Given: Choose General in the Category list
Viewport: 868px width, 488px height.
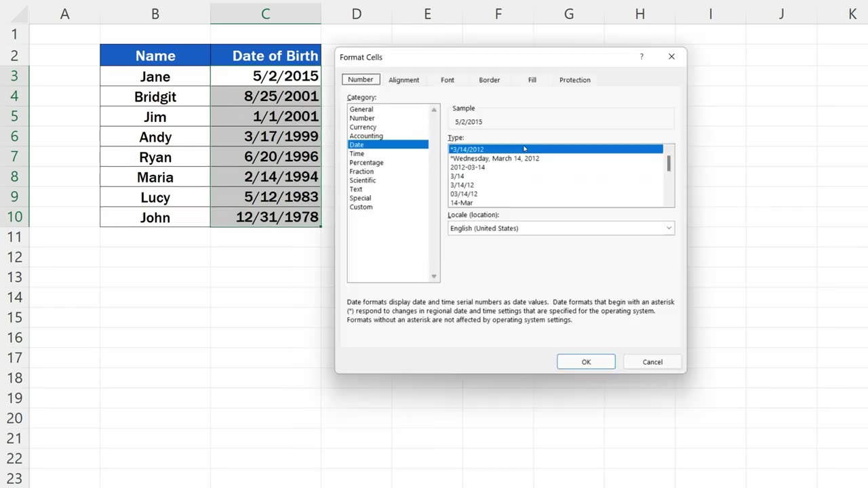Looking at the screenshot, I should (x=388, y=109).
